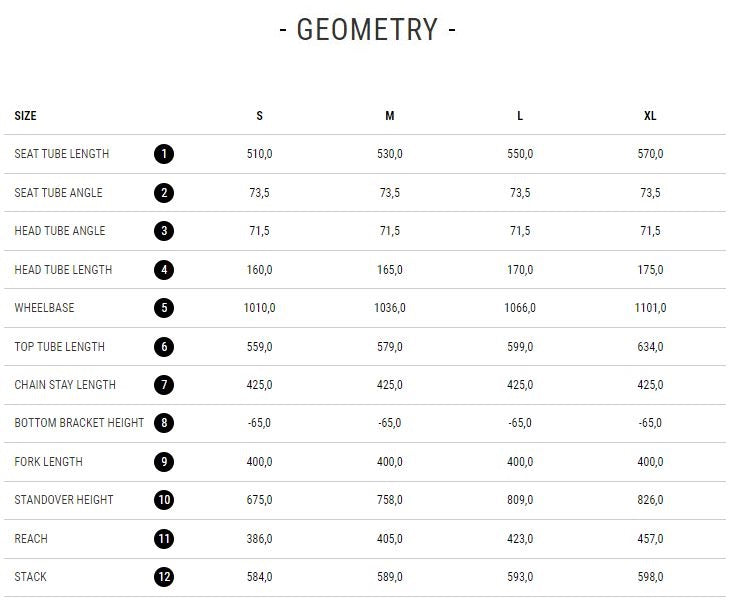Select the number 11 Reach badge
Viewport: 730px width, 600px height.
(165, 539)
